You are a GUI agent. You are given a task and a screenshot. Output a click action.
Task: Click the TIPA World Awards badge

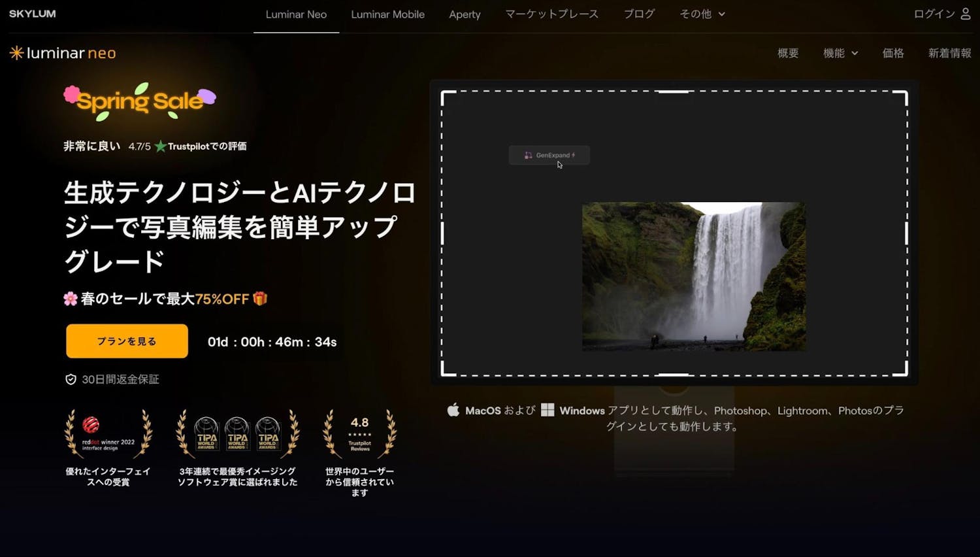click(237, 434)
